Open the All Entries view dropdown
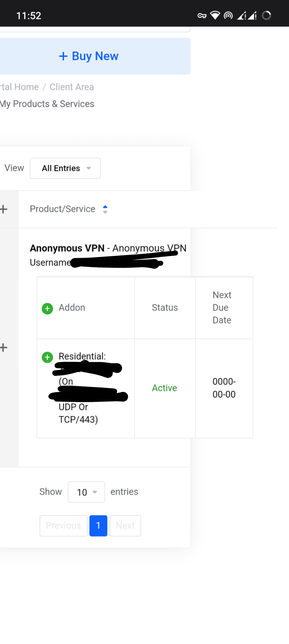The width and height of the screenshot is (289, 644). click(65, 168)
